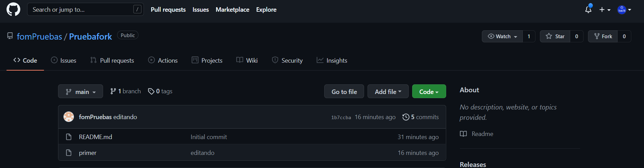Click the slash shortcut key icon in search
The width and height of the screenshot is (644, 168).
(x=137, y=9)
